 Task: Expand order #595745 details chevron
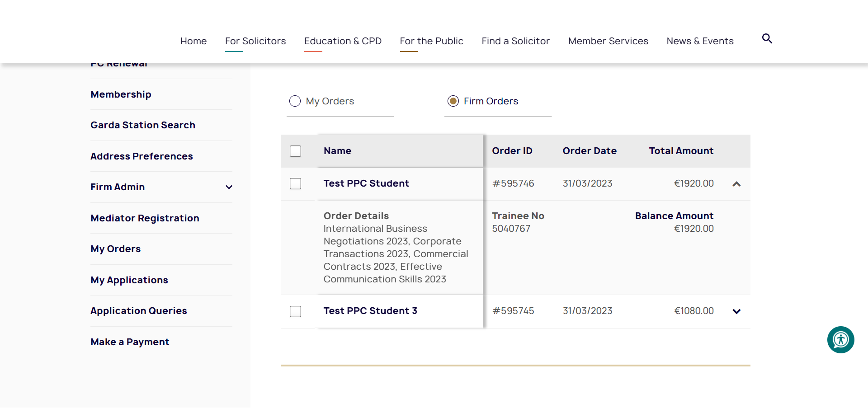(736, 311)
